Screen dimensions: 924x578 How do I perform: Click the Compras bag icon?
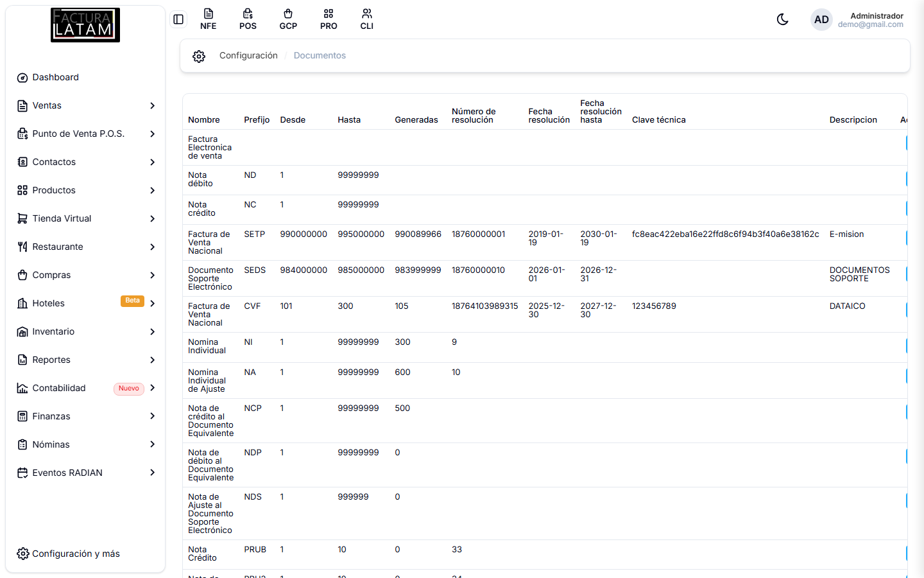(22, 276)
